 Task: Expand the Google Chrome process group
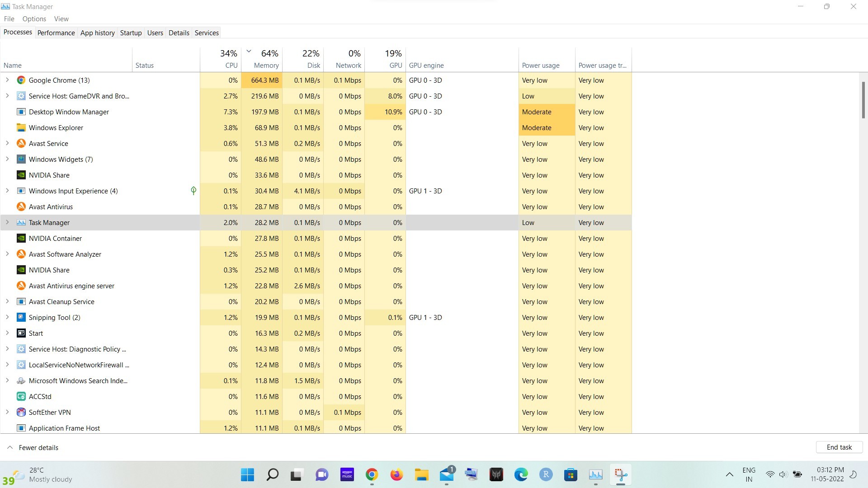[7, 80]
